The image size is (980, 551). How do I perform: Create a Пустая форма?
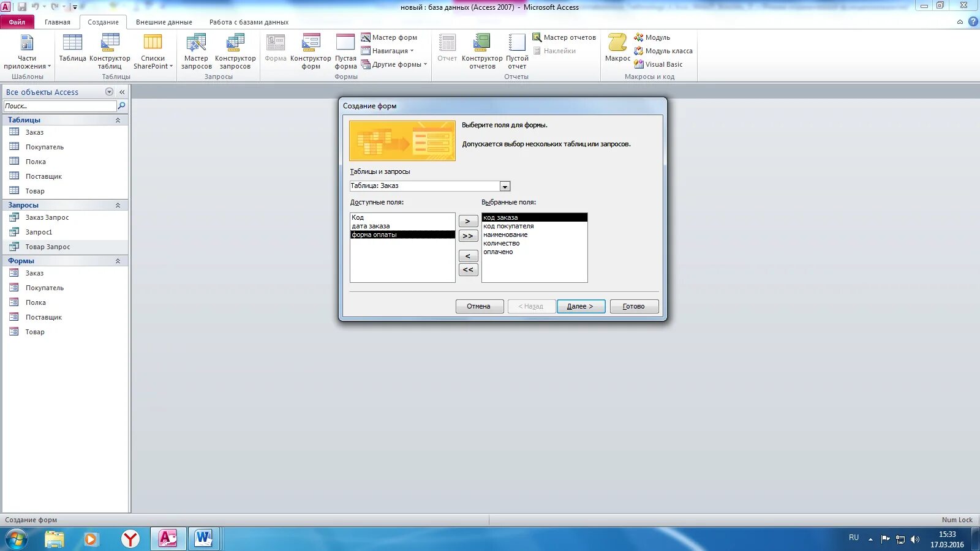[345, 52]
